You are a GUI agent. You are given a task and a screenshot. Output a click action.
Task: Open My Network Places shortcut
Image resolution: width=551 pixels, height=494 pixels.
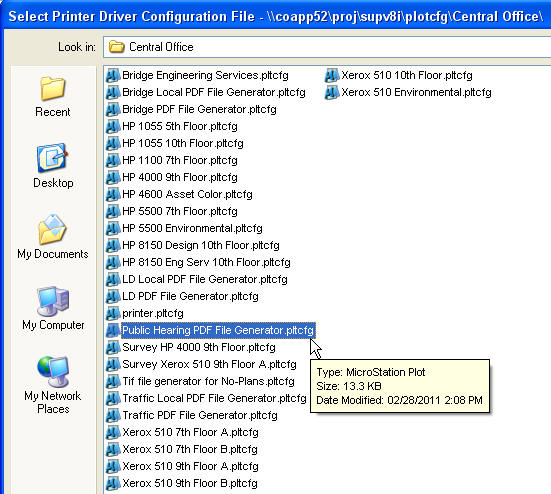[53, 385]
